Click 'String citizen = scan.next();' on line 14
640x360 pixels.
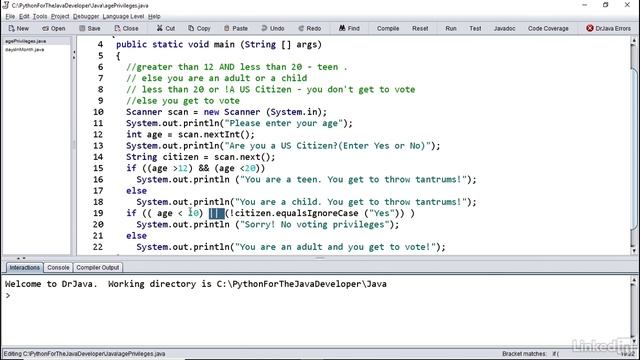tap(200, 157)
